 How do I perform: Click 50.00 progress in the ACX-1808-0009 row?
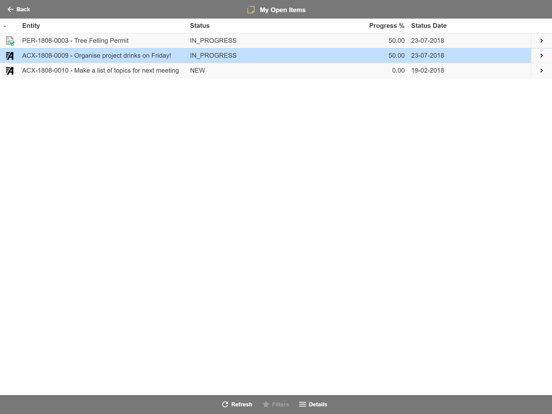click(396, 56)
